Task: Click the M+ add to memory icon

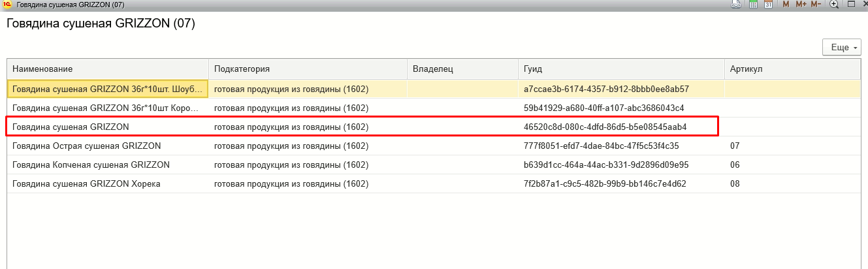Action: (x=801, y=5)
